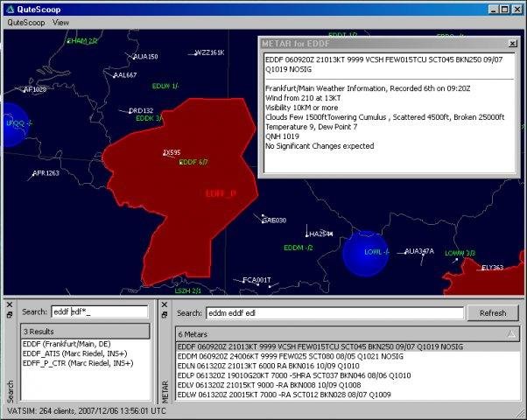This screenshot has height=420, width=527.
Task: Open the QuteScoop menu
Action: click(26, 23)
